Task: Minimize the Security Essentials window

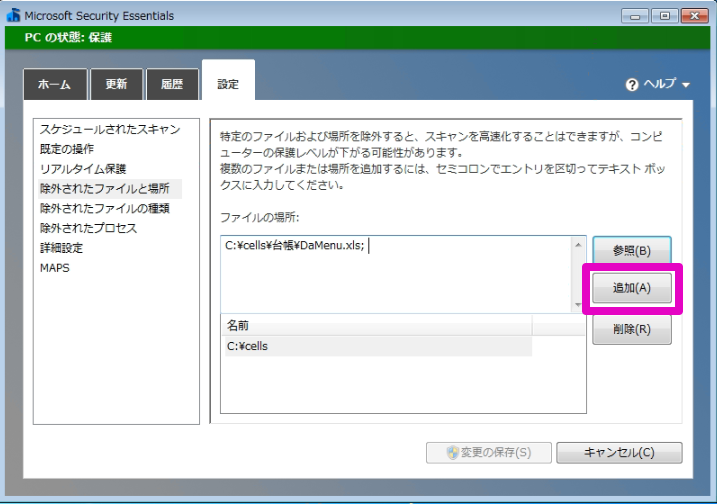Action: tap(635, 16)
